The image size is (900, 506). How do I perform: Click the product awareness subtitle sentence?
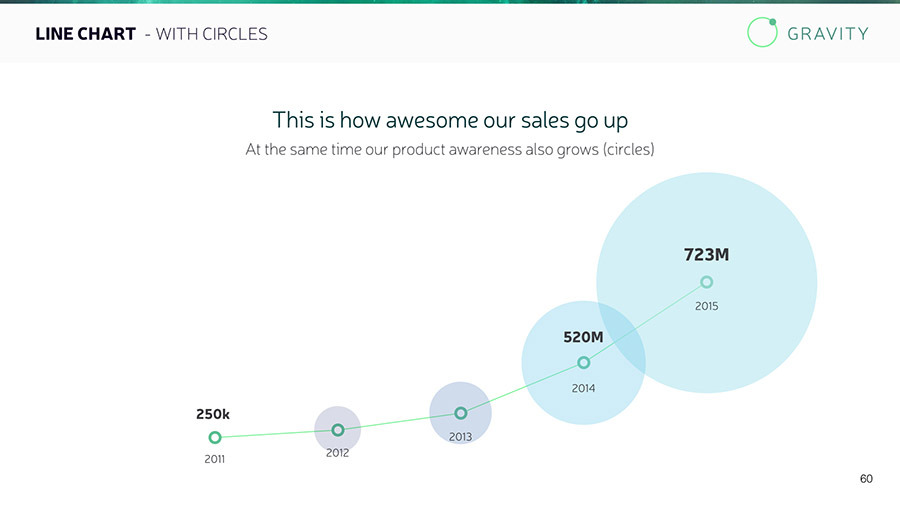450,150
